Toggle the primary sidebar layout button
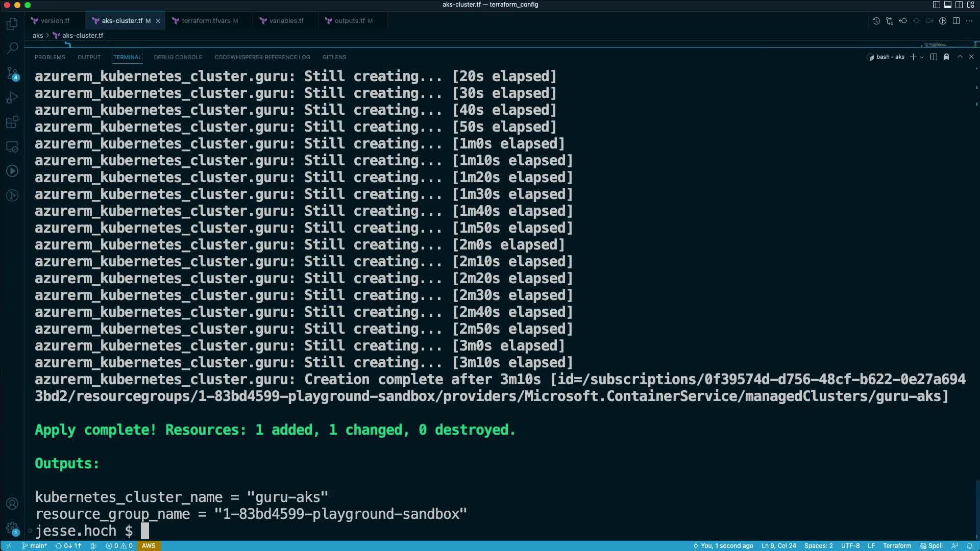This screenshot has width=980, height=551. pos(936,5)
